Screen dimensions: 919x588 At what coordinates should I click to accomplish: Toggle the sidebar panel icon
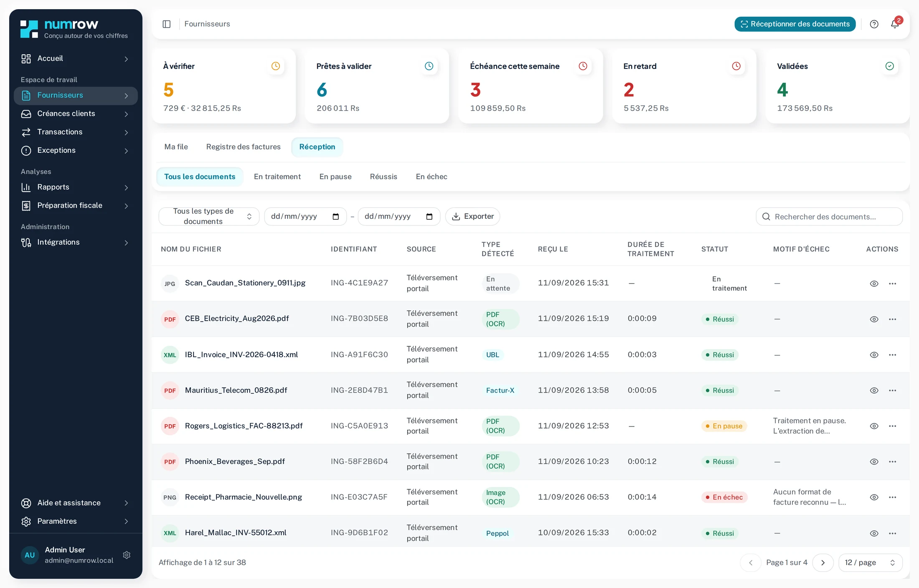point(167,24)
